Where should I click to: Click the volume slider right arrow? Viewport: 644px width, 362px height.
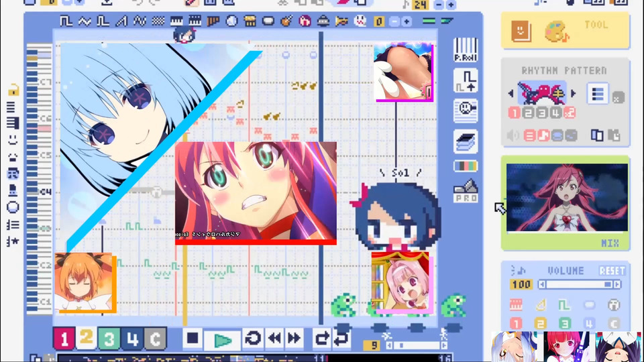click(x=616, y=284)
